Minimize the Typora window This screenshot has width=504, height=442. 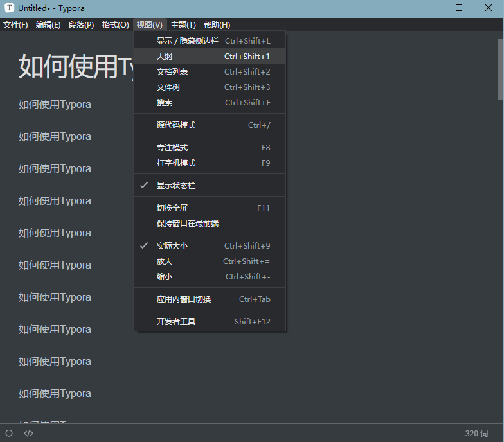point(430,8)
